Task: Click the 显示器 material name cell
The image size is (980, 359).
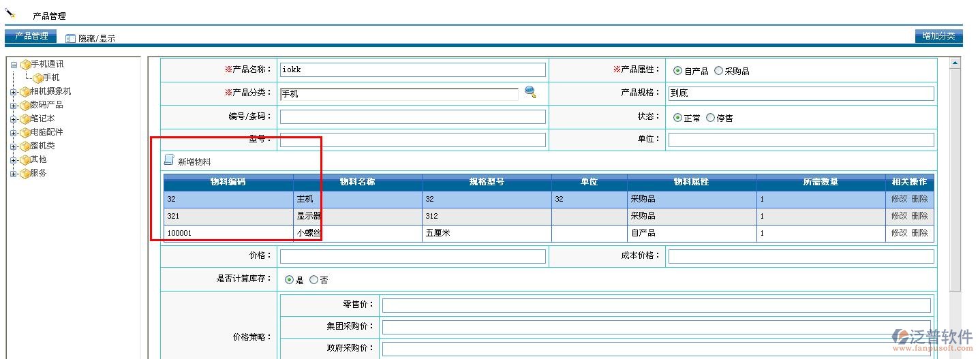Action: tap(358, 216)
